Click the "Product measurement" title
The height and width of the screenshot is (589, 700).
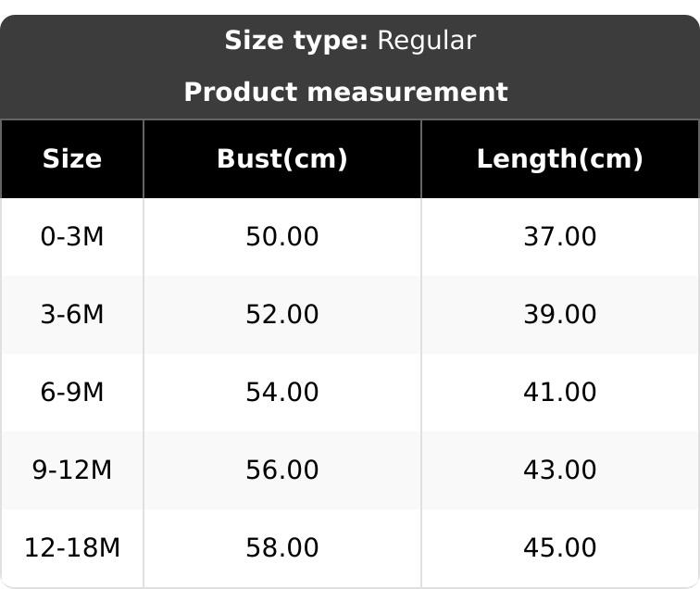[x=345, y=93]
